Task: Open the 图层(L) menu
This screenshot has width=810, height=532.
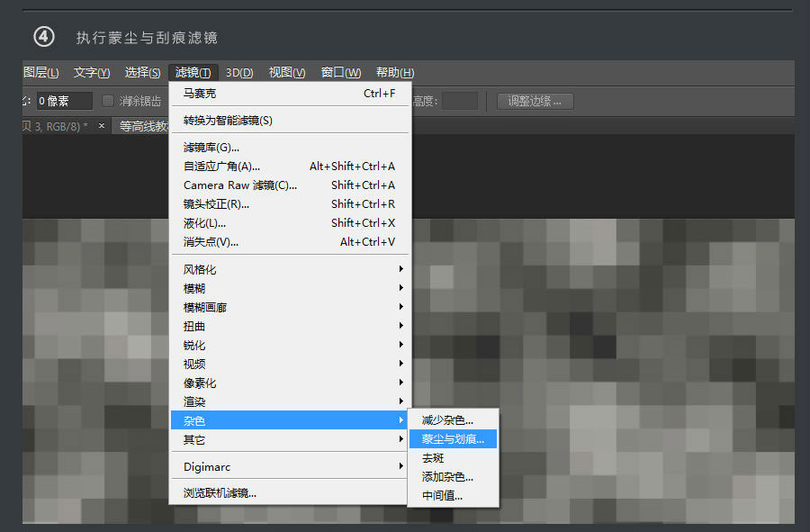Action: click(x=40, y=72)
